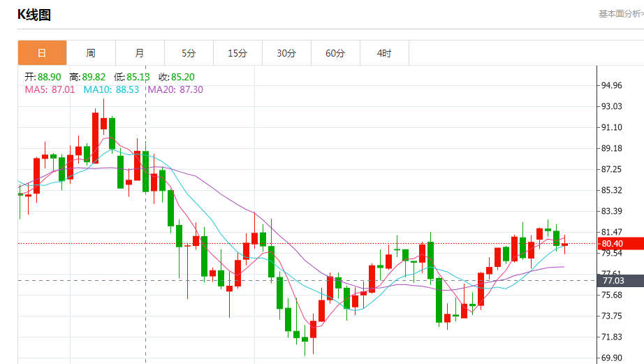This screenshot has width=644, height=364.
Task: Click the MA10 88.53 indicator label
Action: 111,89
